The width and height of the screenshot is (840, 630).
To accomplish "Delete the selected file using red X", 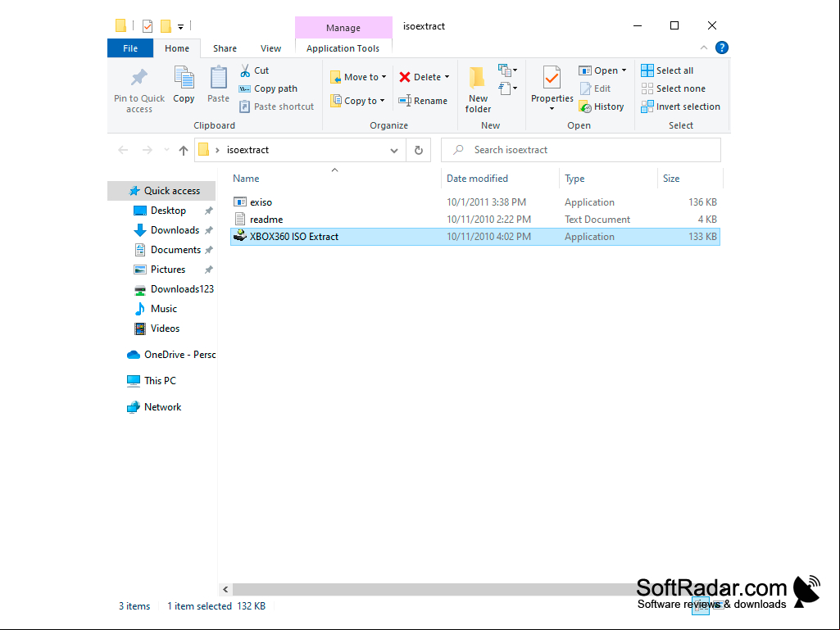I will click(405, 77).
